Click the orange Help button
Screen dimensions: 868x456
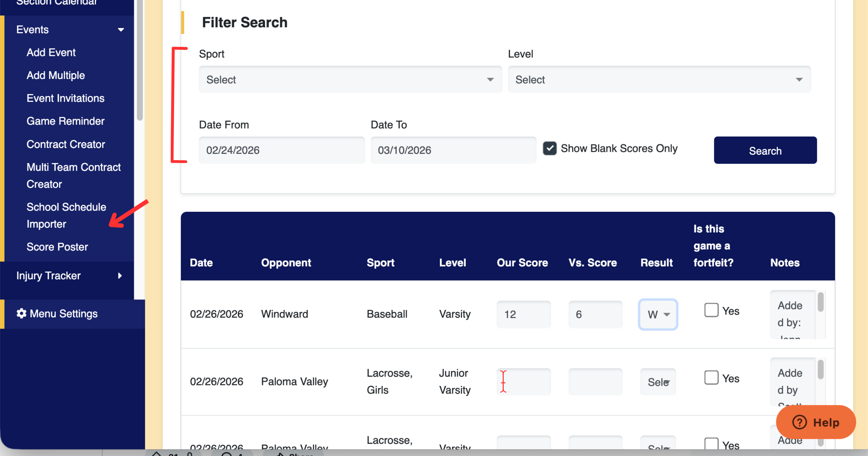click(x=816, y=422)
